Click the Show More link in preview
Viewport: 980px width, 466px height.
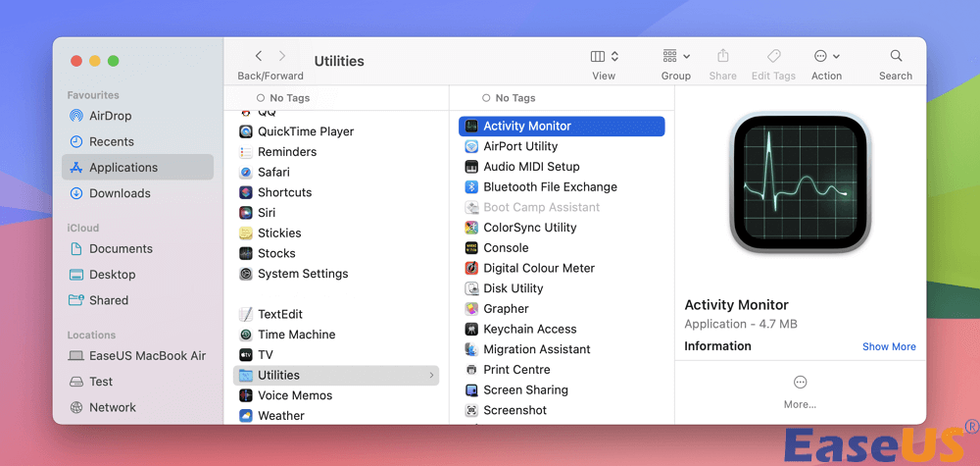coord(889,346)
